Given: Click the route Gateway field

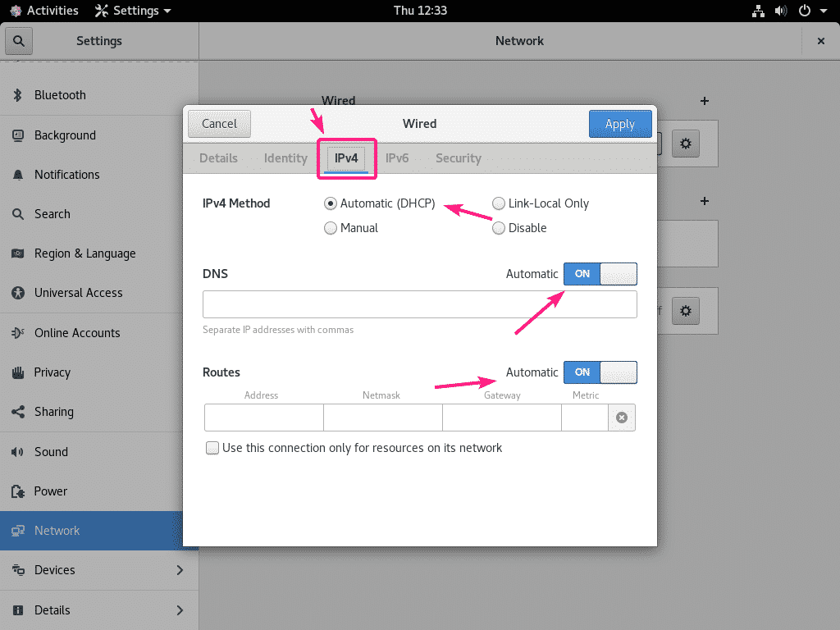Looking at the screenshot, I should pyautogui.click(x=502, y=418).
